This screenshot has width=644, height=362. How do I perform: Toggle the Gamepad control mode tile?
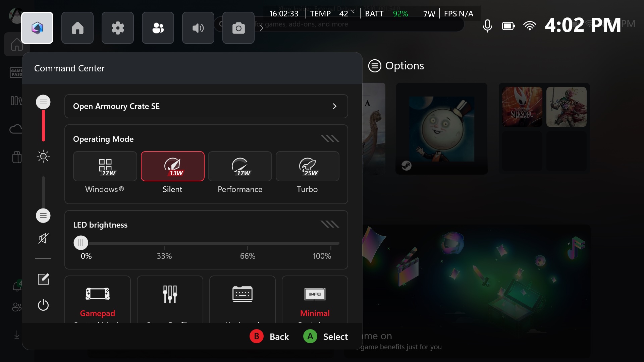coord(98,299)
